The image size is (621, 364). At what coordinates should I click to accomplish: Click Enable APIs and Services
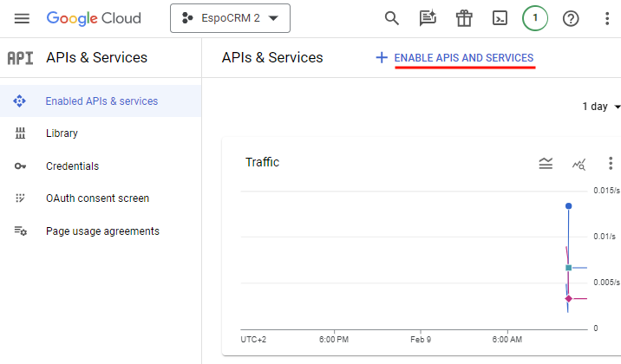coord(454,58)
